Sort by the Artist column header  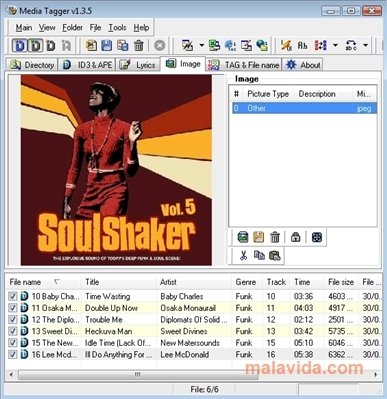pyautogui.click(x=194, y=282)
